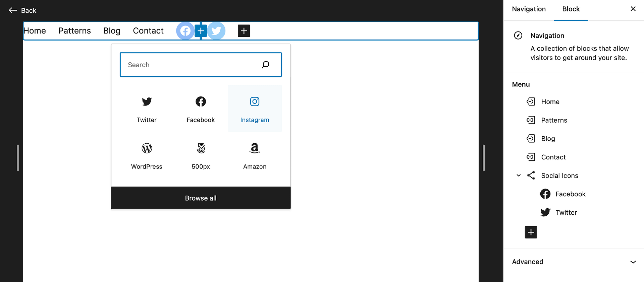Click the black add block button in the canvas
Screen dimensions: 644x282
244,31
